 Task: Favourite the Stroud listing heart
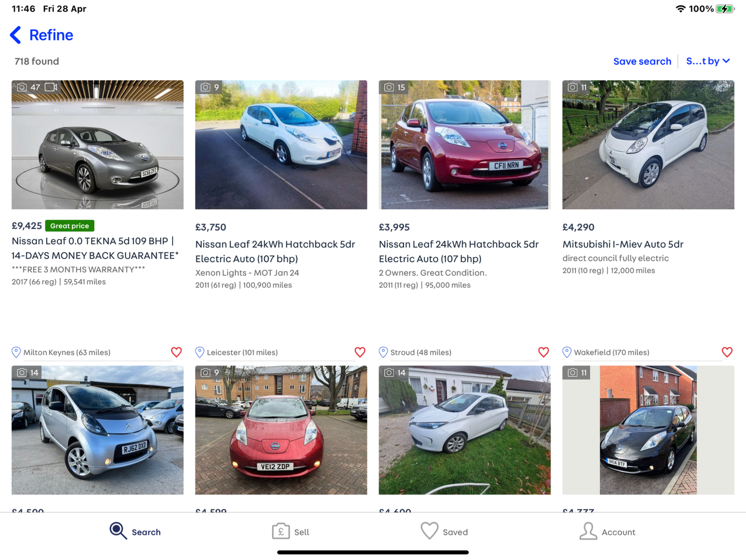(543, 352)
